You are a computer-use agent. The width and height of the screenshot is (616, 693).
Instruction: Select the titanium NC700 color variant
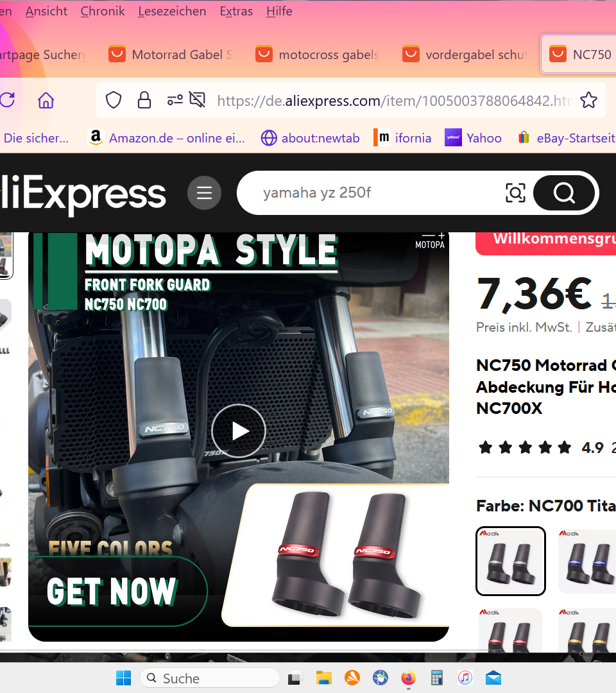pos(511,561)
